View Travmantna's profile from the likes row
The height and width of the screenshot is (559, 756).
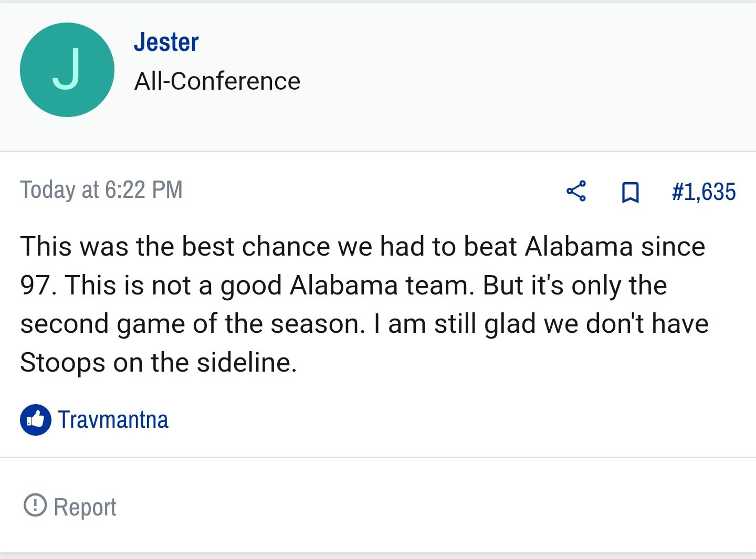coord(113,420)
